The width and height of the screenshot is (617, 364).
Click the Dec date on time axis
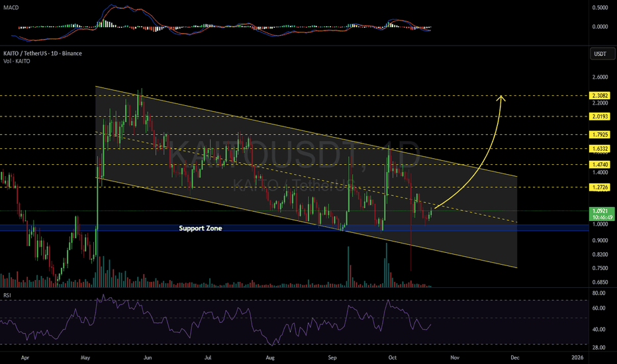tap(514, 357)
